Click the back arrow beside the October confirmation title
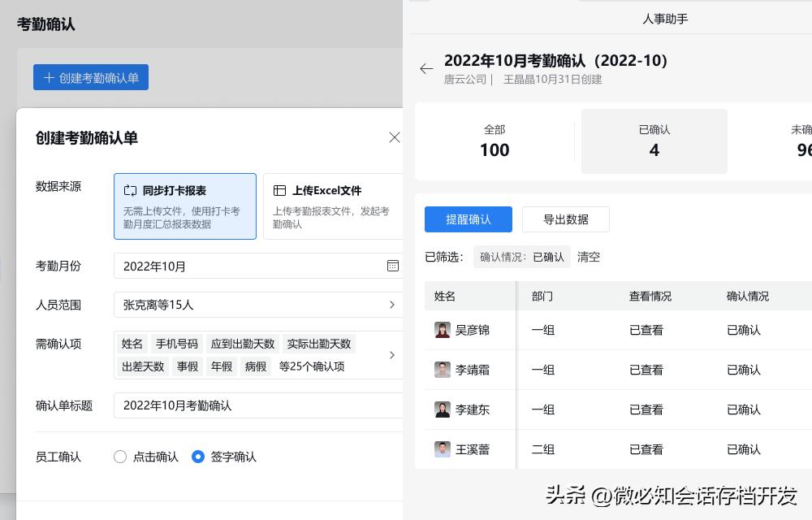Image resolution: width=812 pixels, height=520 pixels. click(426, 69)
